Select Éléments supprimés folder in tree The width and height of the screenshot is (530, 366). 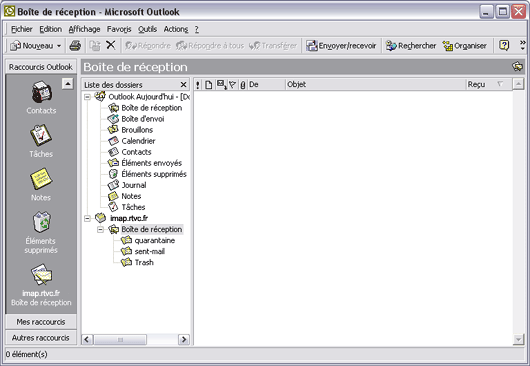click(148, 174)
